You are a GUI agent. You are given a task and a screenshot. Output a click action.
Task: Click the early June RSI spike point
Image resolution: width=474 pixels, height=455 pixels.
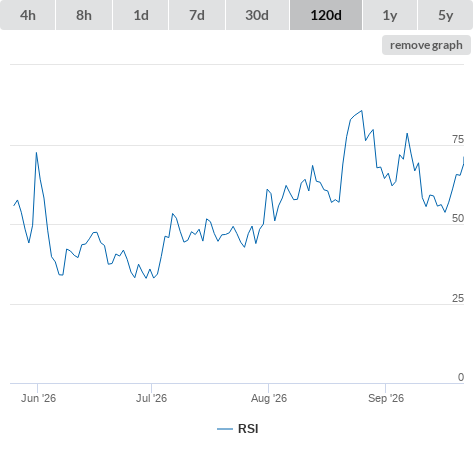coord(36,153)
